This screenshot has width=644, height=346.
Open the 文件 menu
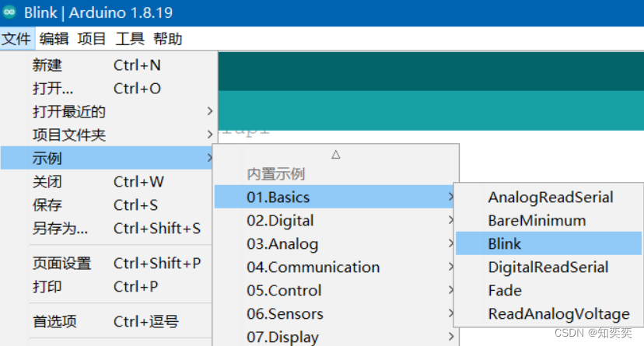point(17,39)
